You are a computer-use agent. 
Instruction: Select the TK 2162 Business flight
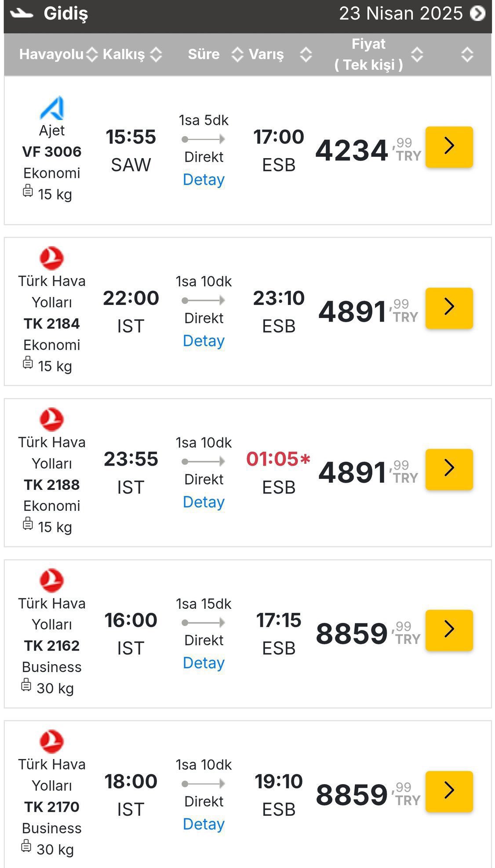[x=449, y=630]
